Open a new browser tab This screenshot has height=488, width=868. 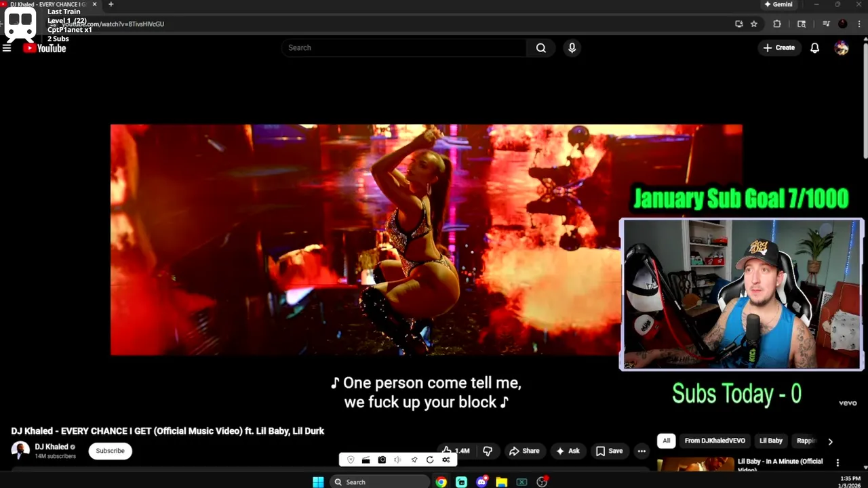pyautogui.click(x=111, y=4)
